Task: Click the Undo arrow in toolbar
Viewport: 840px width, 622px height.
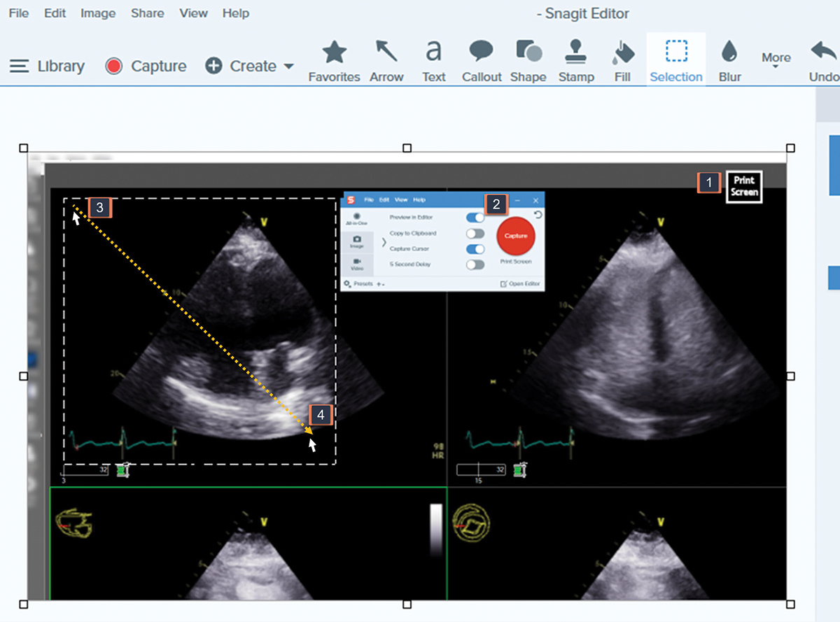Action: 823,59
